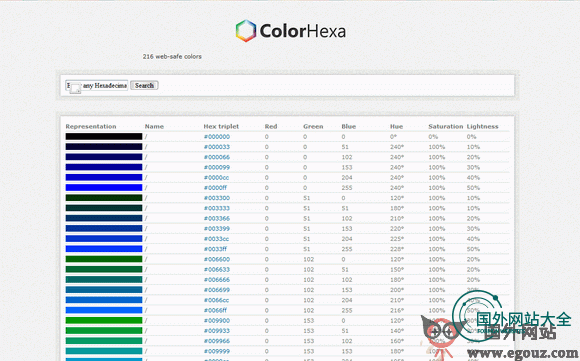Open the #006666 hex link
Screen dimensions: 580x361
217,280
